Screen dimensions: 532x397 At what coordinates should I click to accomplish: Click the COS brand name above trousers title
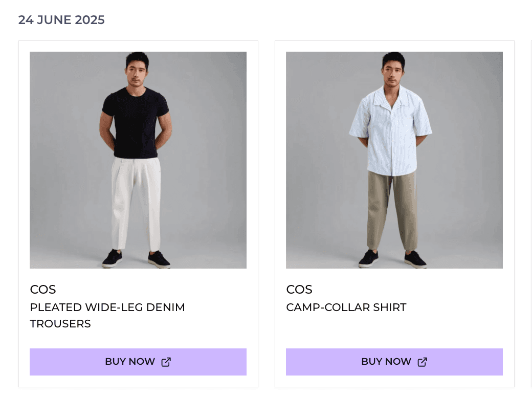point(43,290)
